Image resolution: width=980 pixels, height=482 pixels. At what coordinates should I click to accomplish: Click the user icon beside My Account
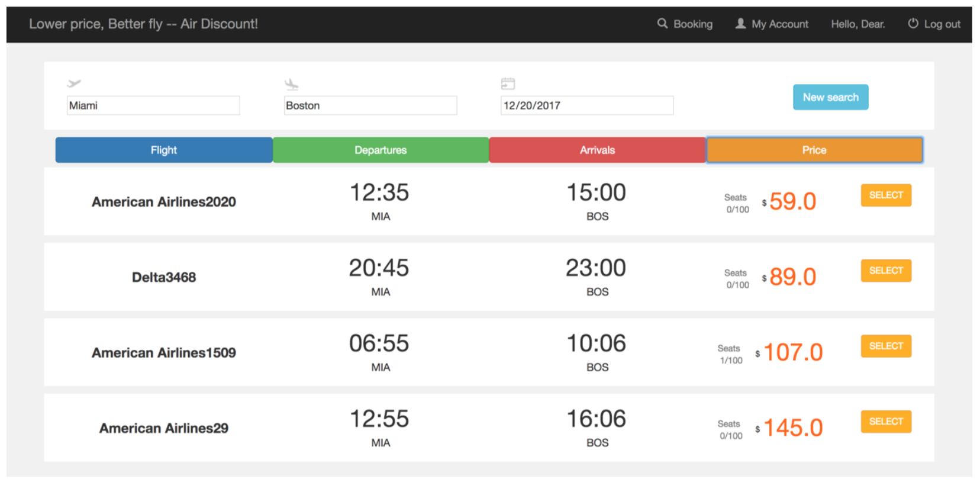pos(740,23)
